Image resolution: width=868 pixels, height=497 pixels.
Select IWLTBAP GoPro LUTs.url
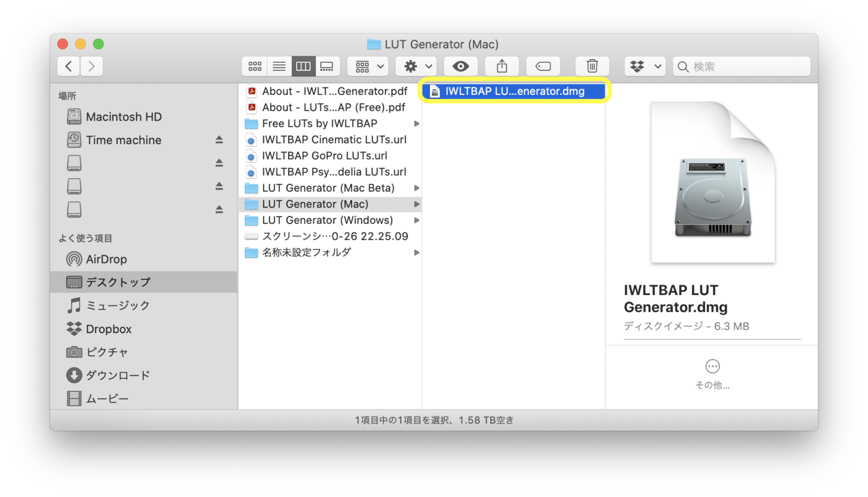(330, 155)
